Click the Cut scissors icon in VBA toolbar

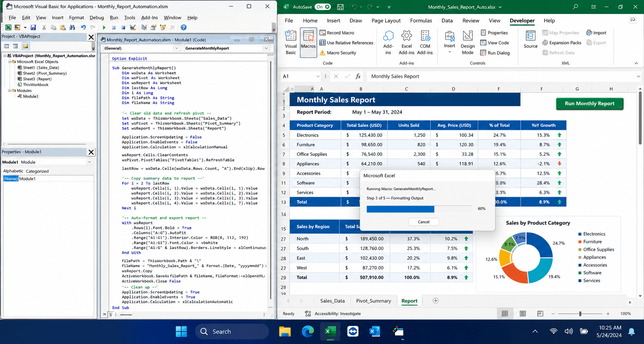point(44,27)
